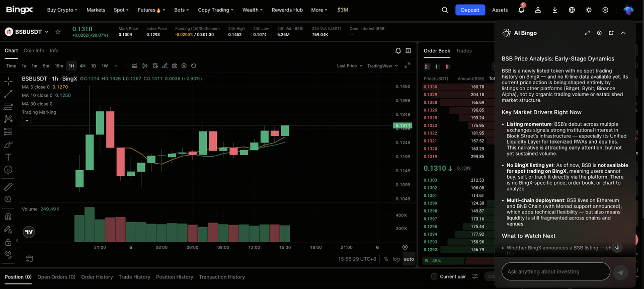Expand the Last Price dropdown

pyautogui.click(x=350, y=66)
